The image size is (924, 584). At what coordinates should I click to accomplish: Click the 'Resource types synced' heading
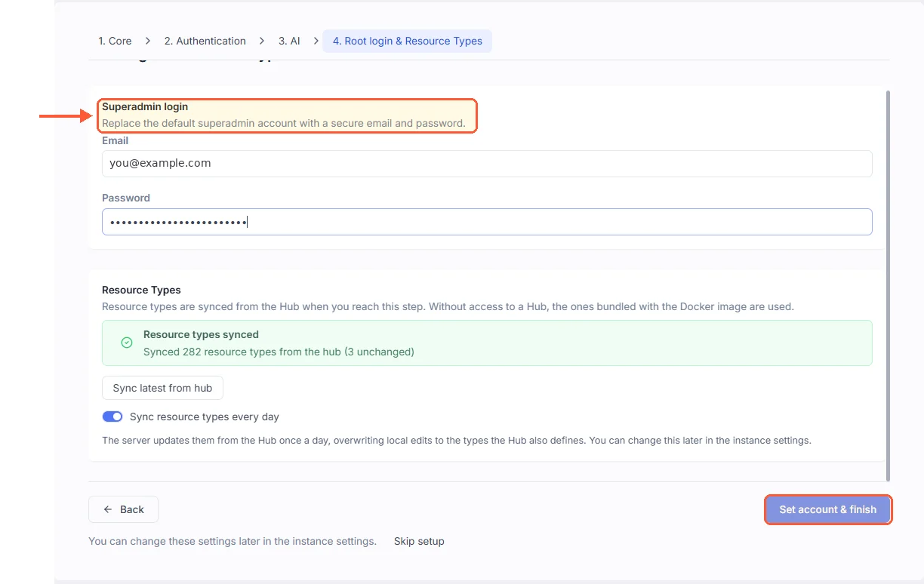pyautogui.click(x=201, y=334)
